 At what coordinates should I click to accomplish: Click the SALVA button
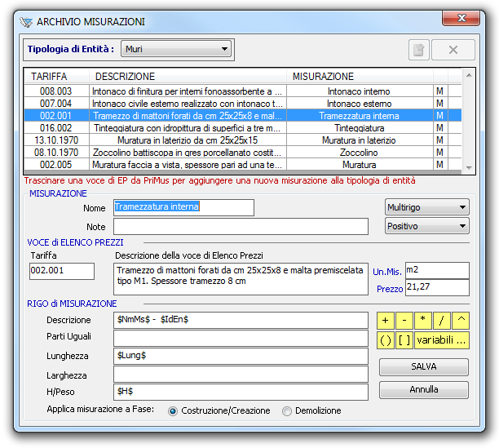tap(423, 367)
